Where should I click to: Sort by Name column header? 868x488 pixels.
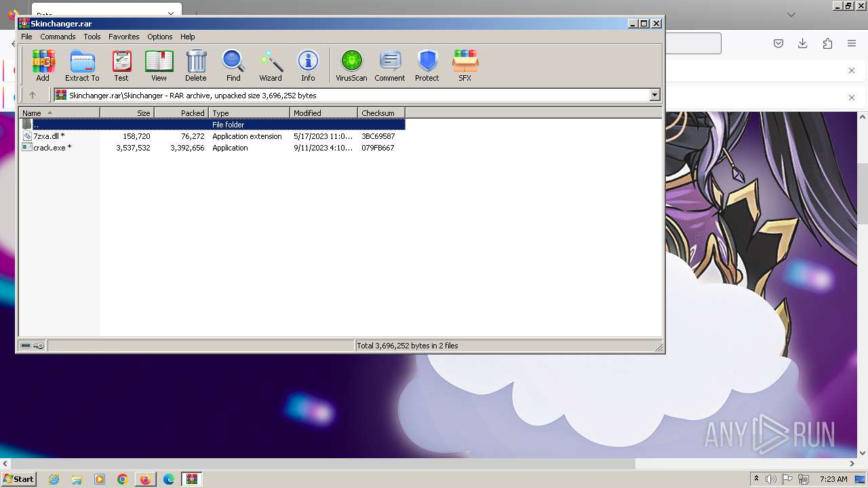59,113
